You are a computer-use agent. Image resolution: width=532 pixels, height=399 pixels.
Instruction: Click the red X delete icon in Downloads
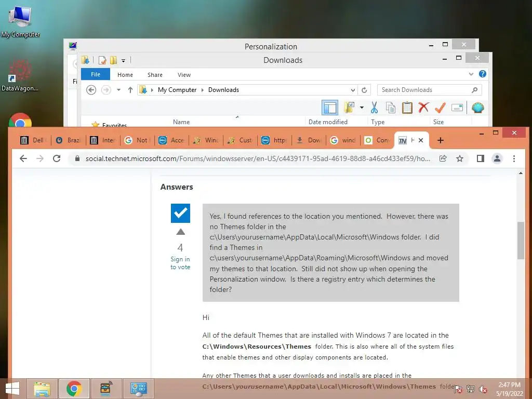coord(423,108)
